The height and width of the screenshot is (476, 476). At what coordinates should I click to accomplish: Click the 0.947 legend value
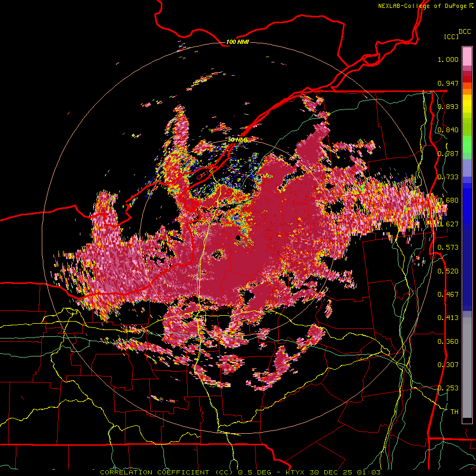pos(448,83)
